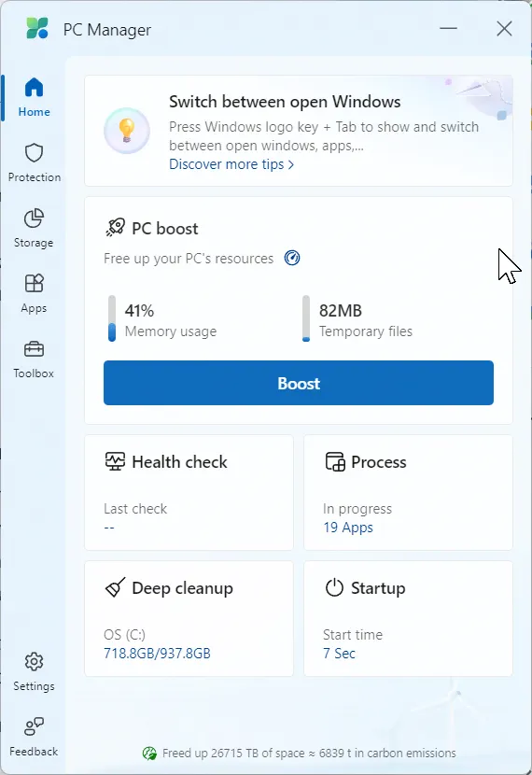Open the Health check card
This screenshot has height=775, width=532.
point(189,492)
